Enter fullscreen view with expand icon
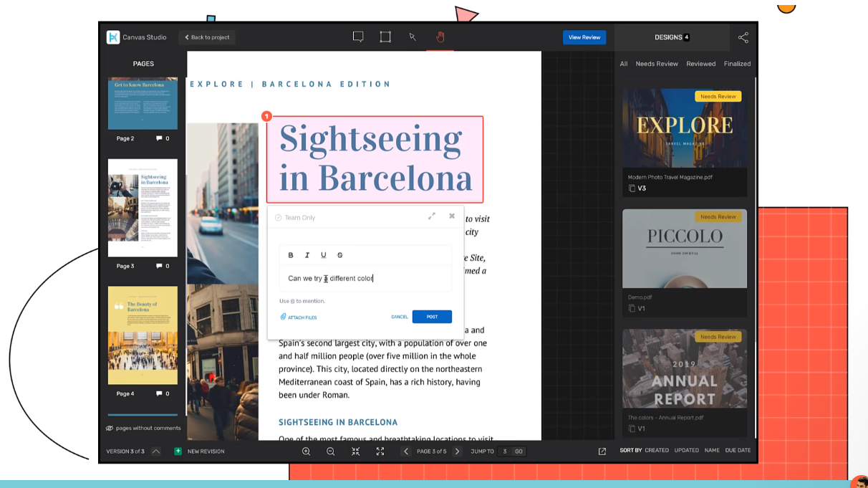This screenshot has height=488, width=868. (x=380, y=451)
